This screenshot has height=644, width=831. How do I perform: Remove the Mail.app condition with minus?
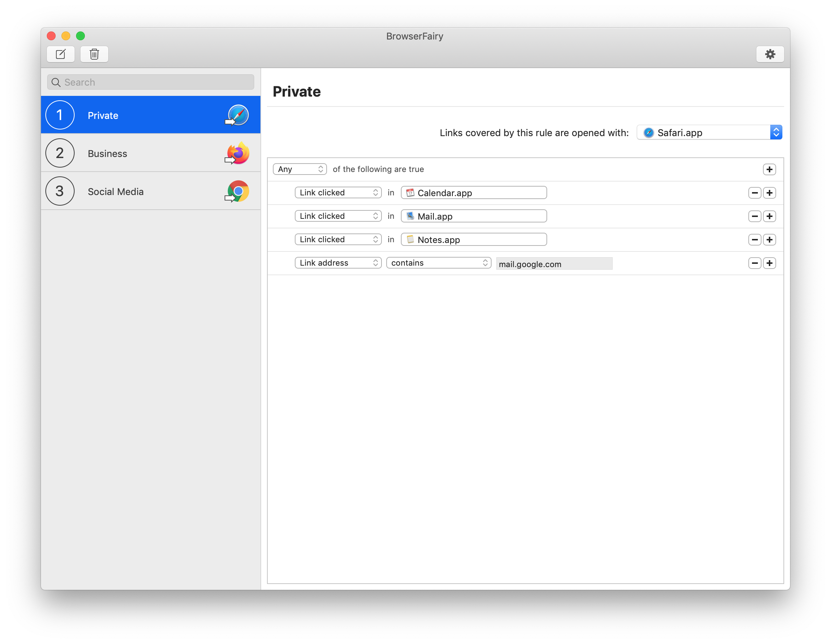click(755, 216)
